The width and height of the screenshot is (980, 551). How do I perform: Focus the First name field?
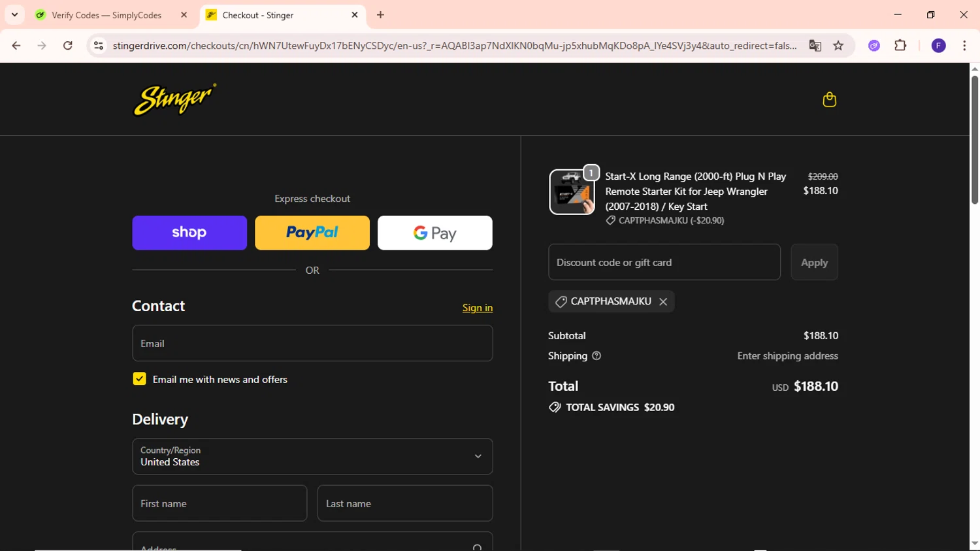click(x=220, y=503)
